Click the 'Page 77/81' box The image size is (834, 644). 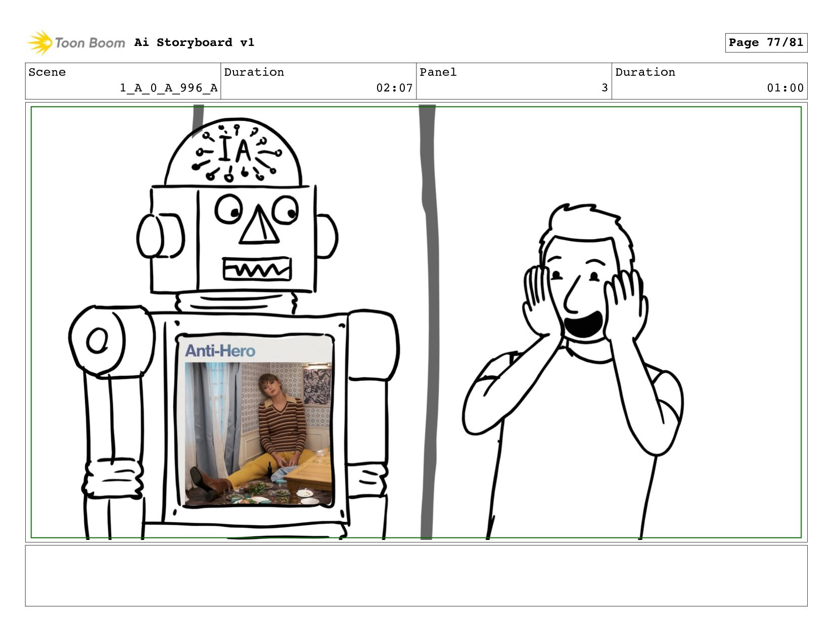pyautogui.click(x=766, y=42)
